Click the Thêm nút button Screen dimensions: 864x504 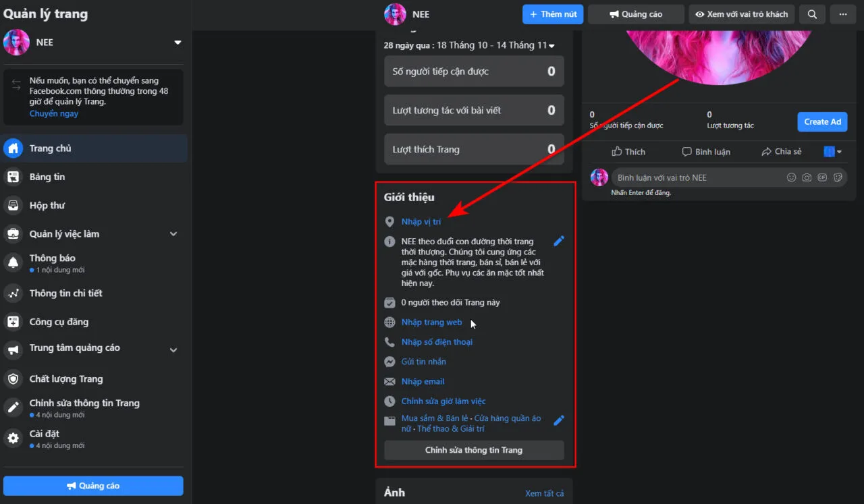[553, 14]
